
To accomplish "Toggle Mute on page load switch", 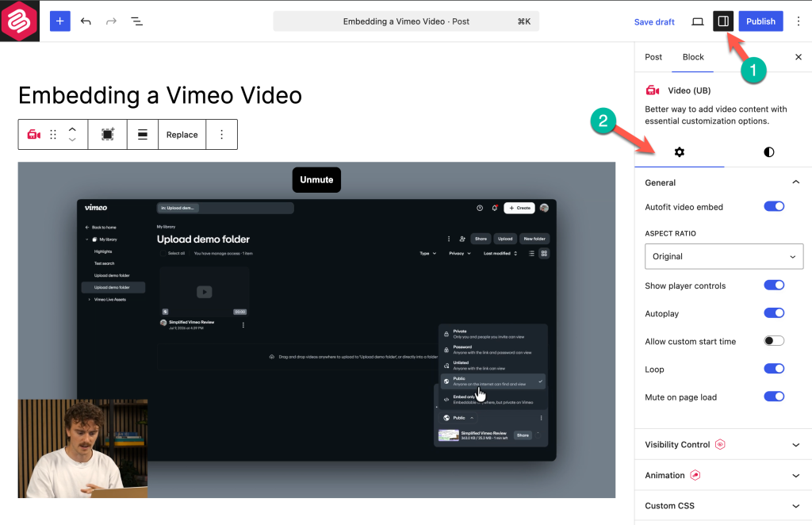I will [x=774, y=397].
